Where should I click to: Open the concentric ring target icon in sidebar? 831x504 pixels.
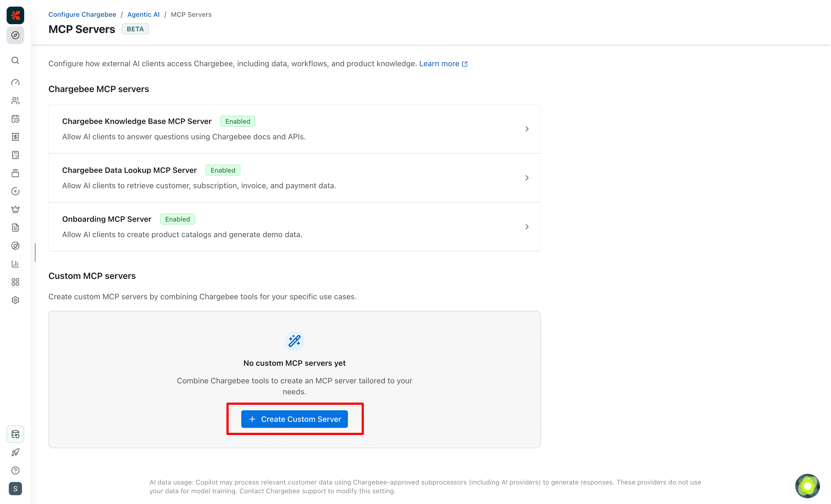tap(15, 246)
